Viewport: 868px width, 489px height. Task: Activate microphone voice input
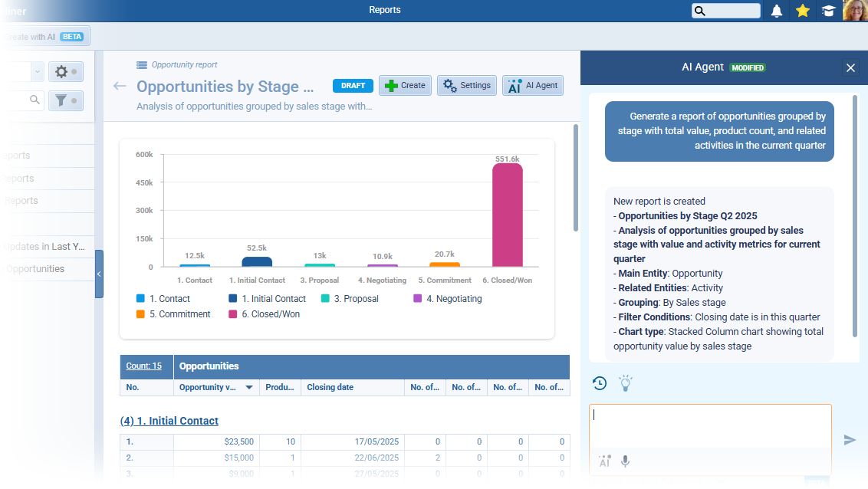pos(626,461)
